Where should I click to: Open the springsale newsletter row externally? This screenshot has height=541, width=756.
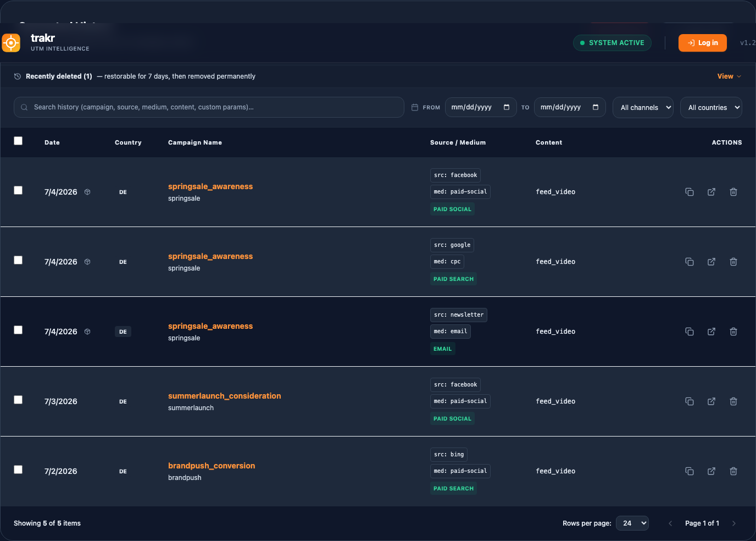(x=711, y=332)
